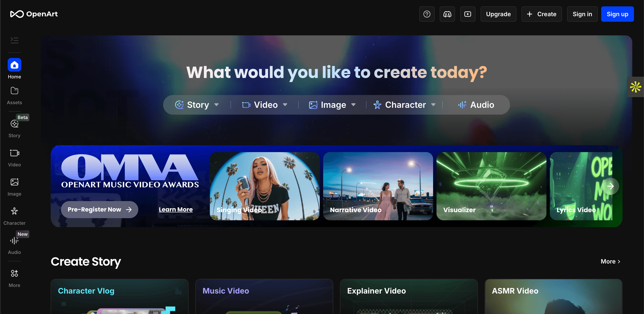Collapse the sidebar menu icon

point(14,40)
